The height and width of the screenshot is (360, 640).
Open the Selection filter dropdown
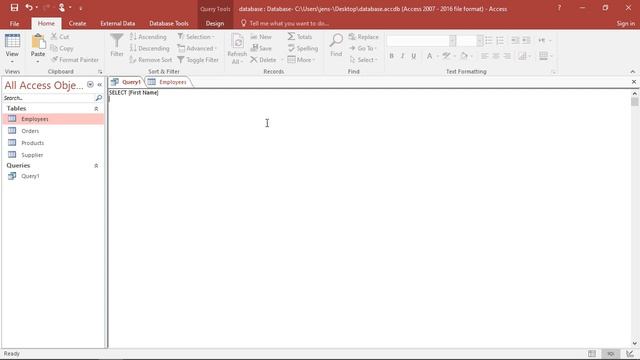[x=196, y=37]
